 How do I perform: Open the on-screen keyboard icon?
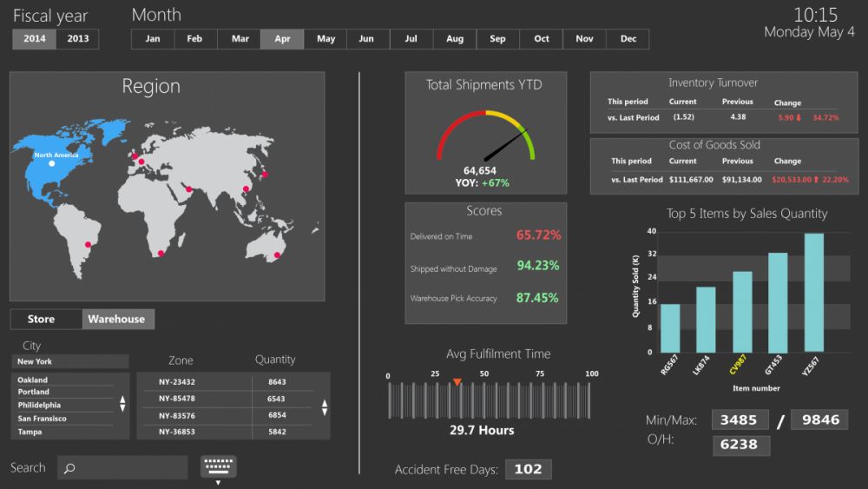(218, 466)
